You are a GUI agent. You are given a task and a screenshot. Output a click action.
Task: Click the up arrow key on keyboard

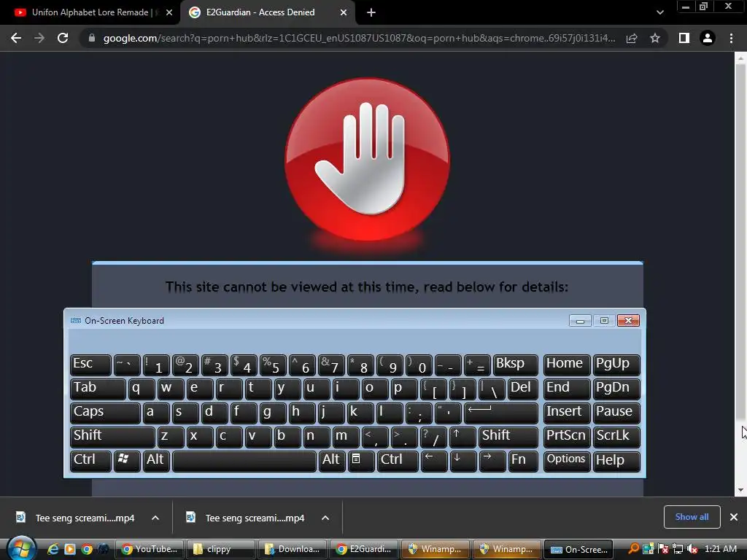(x=462, y=437)
